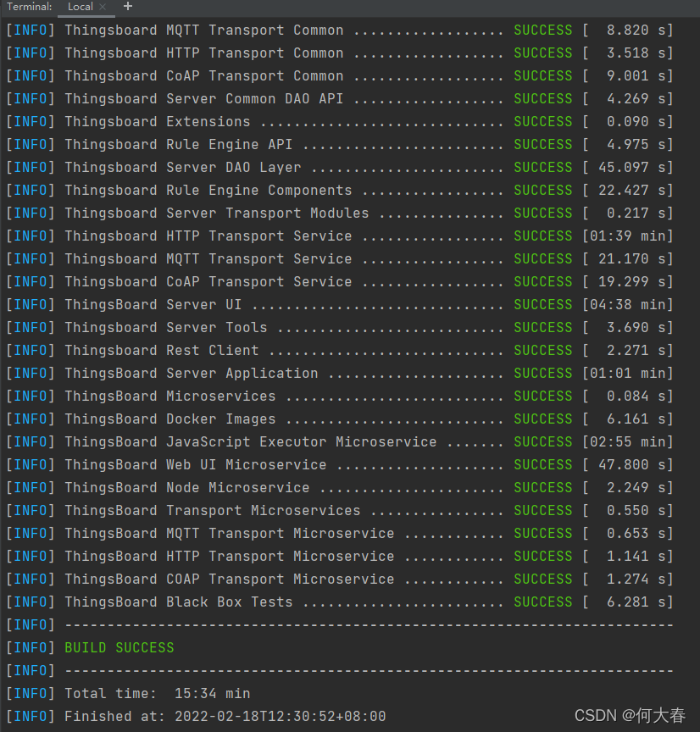Click the Total time 15:34 min line
The height and width of the screenshot is (732, 700).
coord(129,694)
